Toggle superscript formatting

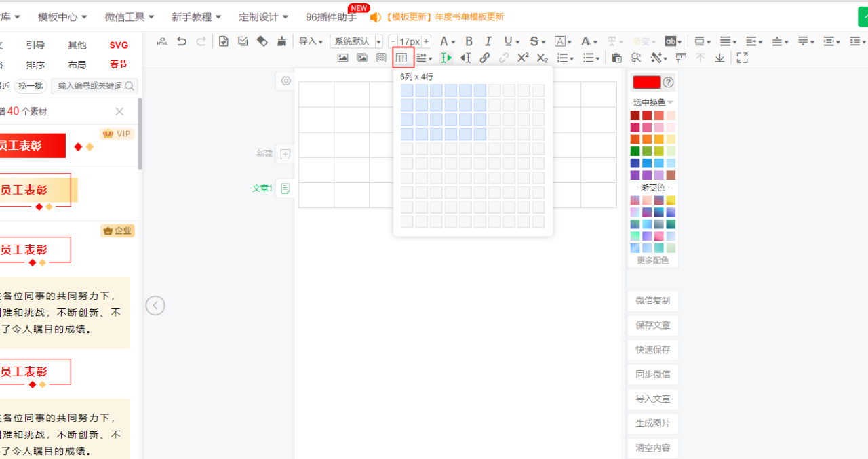click(x=523, y=58)
